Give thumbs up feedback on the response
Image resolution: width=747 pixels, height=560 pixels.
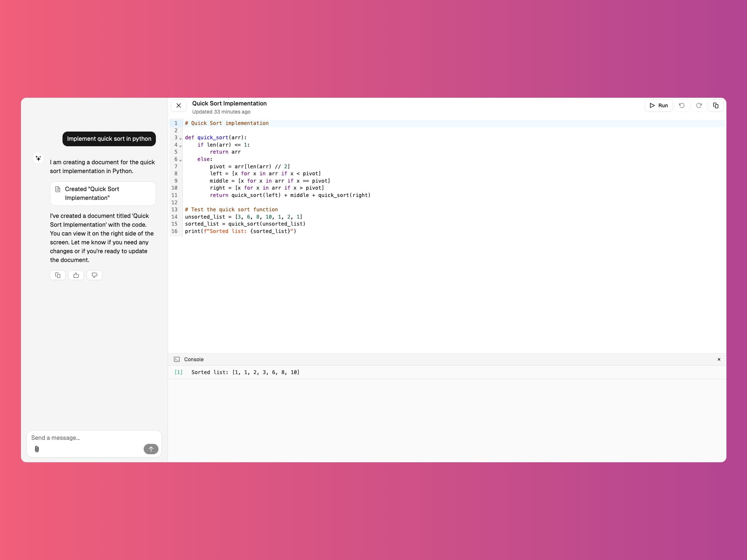(76, 275)
